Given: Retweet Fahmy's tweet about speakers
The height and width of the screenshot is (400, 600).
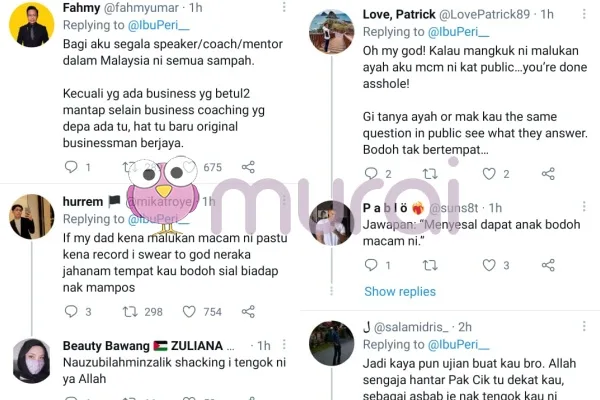Looking at the screenshot, I should coord(128,167).
